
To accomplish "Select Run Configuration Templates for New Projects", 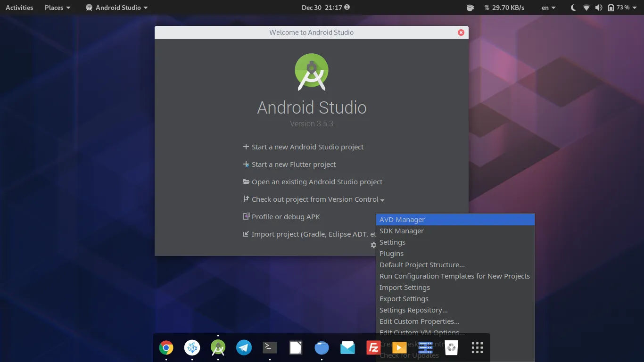I will tap(455, 276).
